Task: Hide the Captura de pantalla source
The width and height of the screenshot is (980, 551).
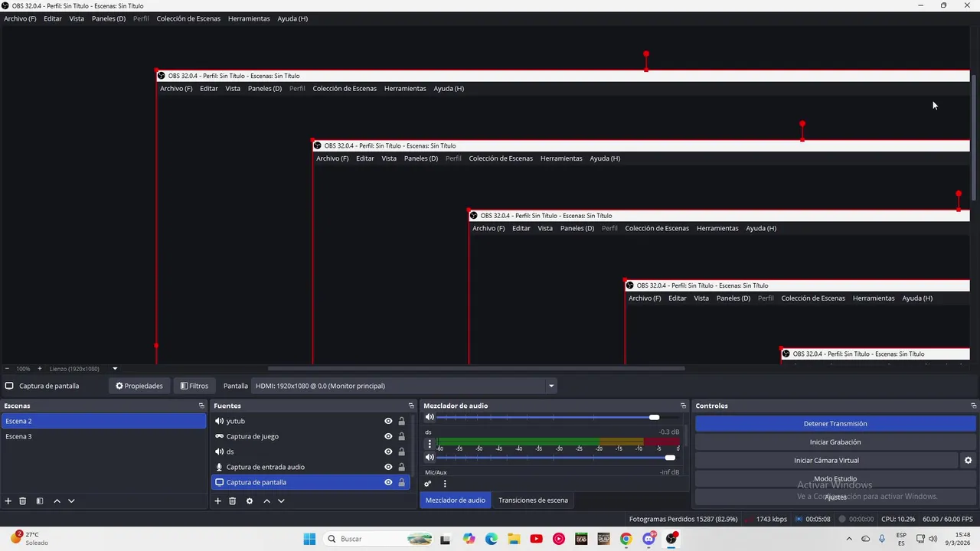Action: pos(388,482)
